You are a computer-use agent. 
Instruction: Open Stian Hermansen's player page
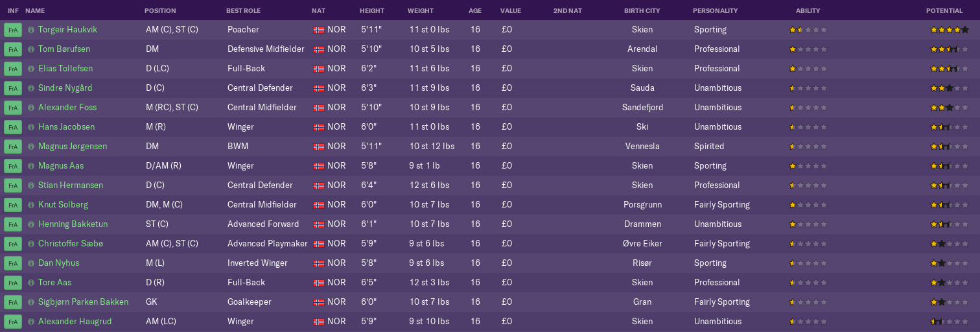pos(71,185)
